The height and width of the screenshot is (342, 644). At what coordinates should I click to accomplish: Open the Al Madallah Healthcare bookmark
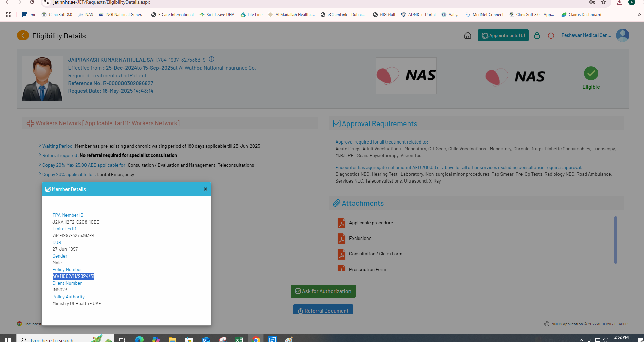291,15
